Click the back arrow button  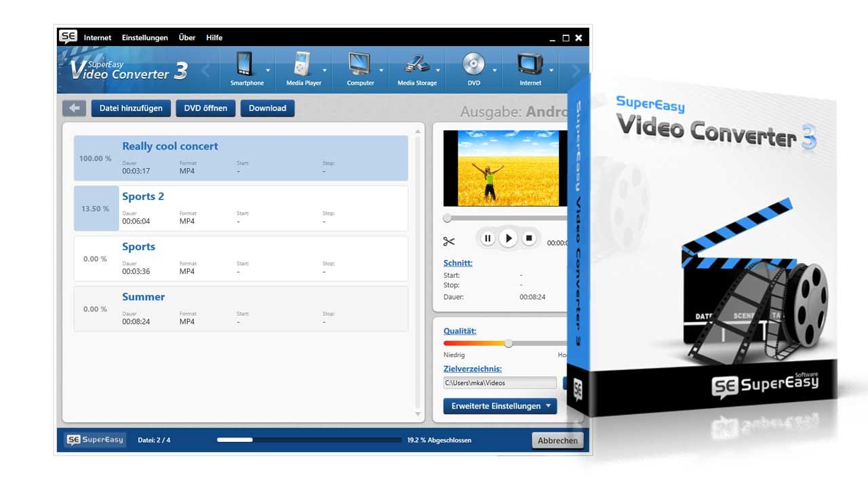[74, 108]
